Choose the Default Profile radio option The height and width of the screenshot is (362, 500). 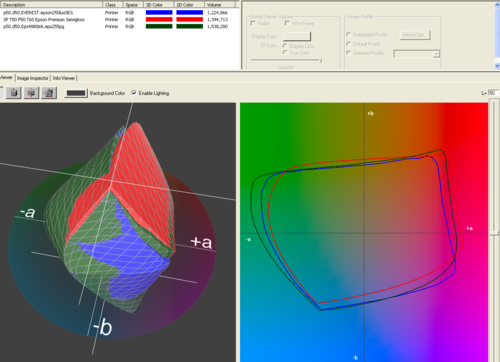pyautogui.click(x=349, y=44)
